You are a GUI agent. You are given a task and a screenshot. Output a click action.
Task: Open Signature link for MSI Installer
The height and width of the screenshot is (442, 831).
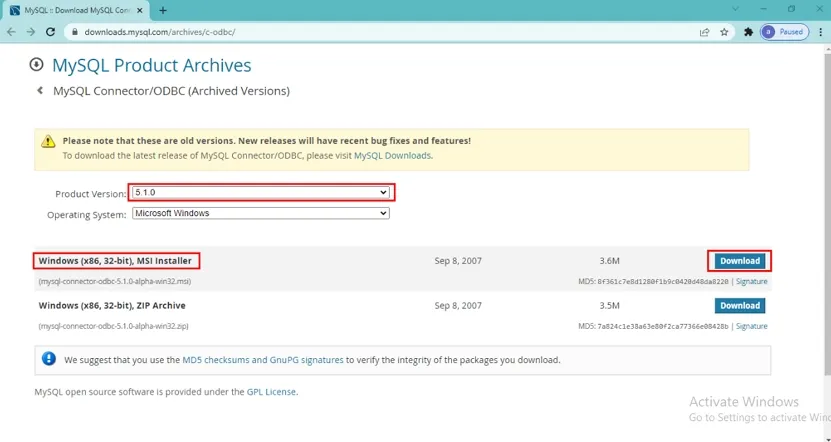click(752, 281)
